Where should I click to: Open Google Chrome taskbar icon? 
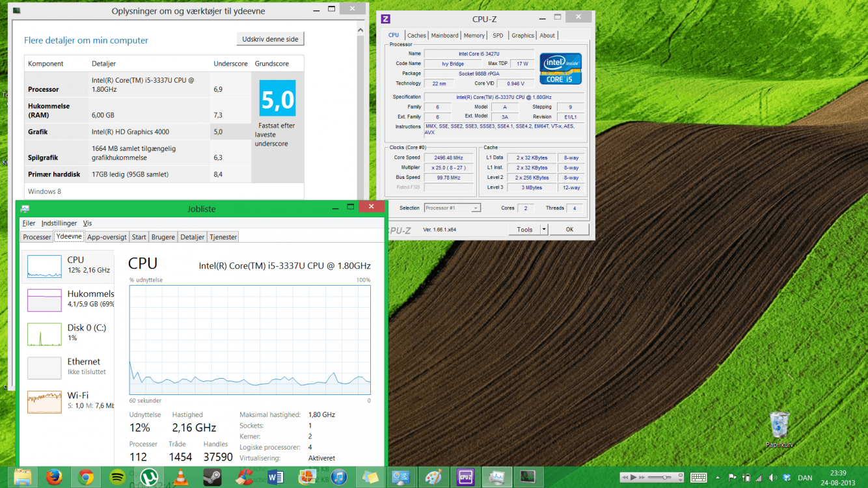86,478
